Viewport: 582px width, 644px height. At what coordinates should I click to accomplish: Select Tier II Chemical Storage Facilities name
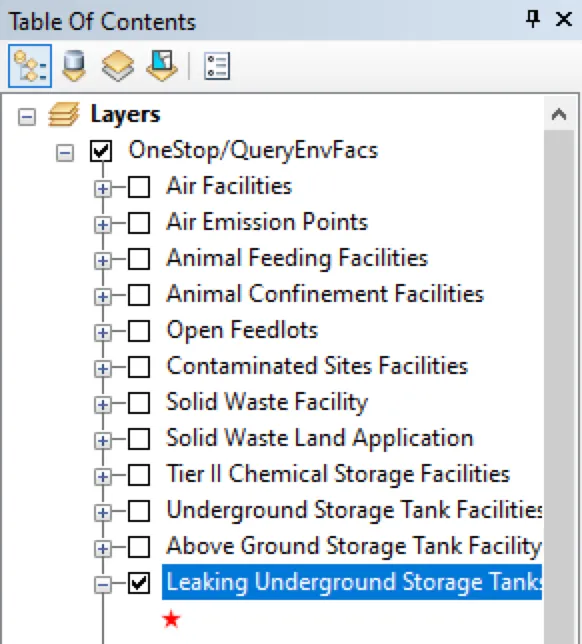[x=338, y=474]
